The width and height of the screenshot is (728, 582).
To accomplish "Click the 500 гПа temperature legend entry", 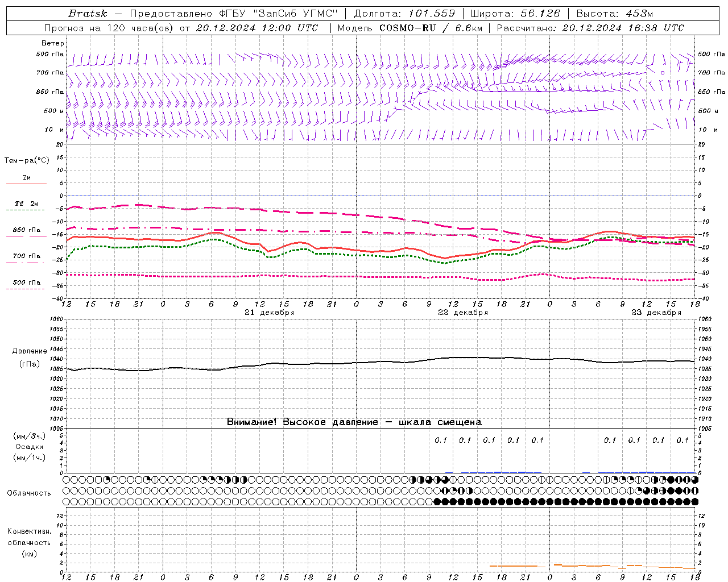I will (x=27, y=282).
